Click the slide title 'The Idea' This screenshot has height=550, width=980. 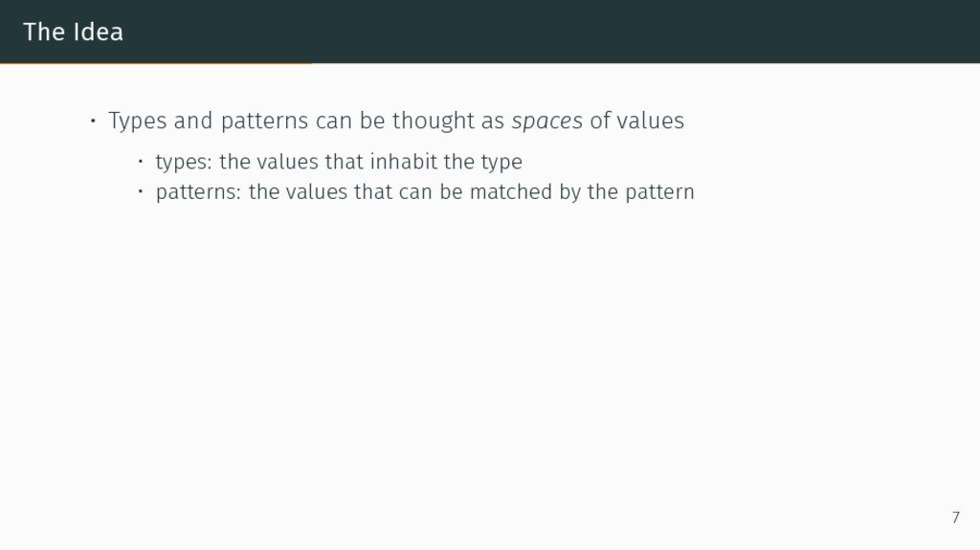pyautogui.click(x=73, y=32)
